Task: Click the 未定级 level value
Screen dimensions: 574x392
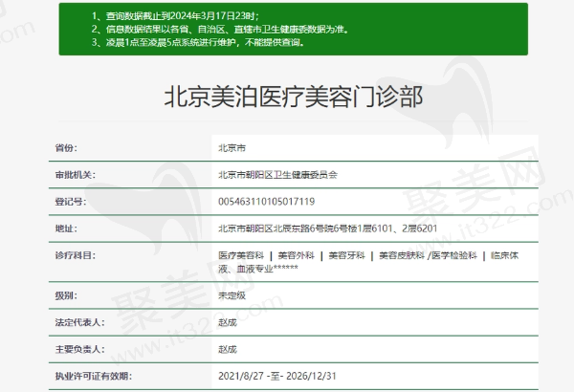Action: [x=232, y=295]
